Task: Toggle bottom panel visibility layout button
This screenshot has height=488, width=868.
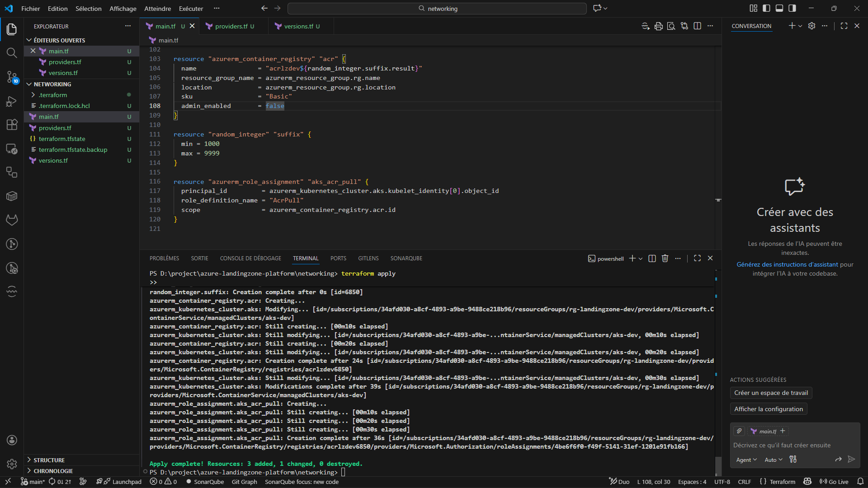Action: click(779, 8)
